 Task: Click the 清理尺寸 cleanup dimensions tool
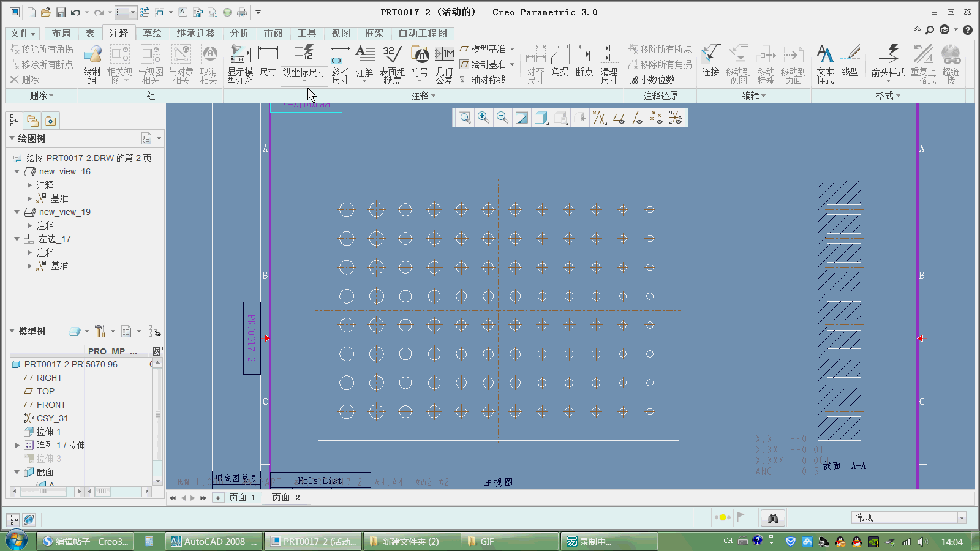(609, 64)
